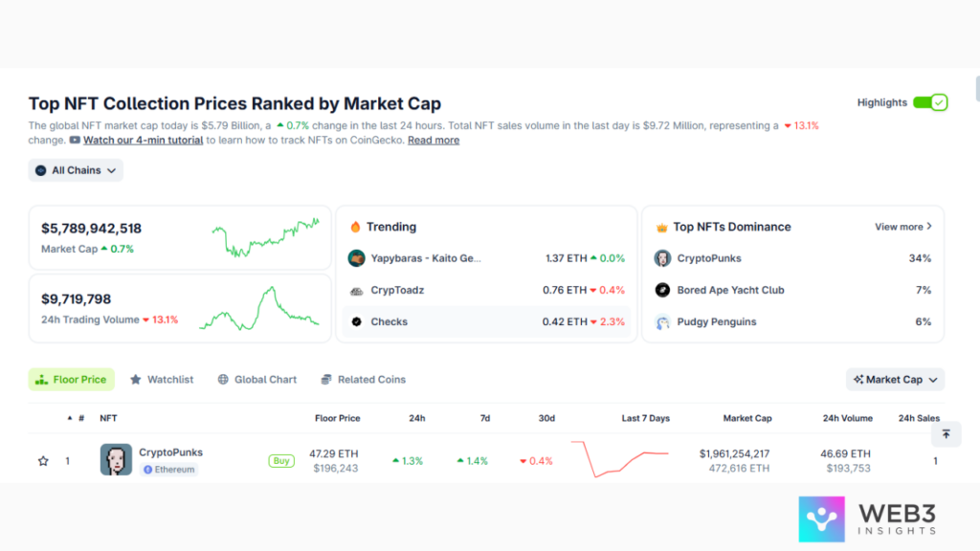Open the Watch our 4-min tutorial link
Image resolution: width=980 pixels, height=551 pixels.
[x=143, y=141]
